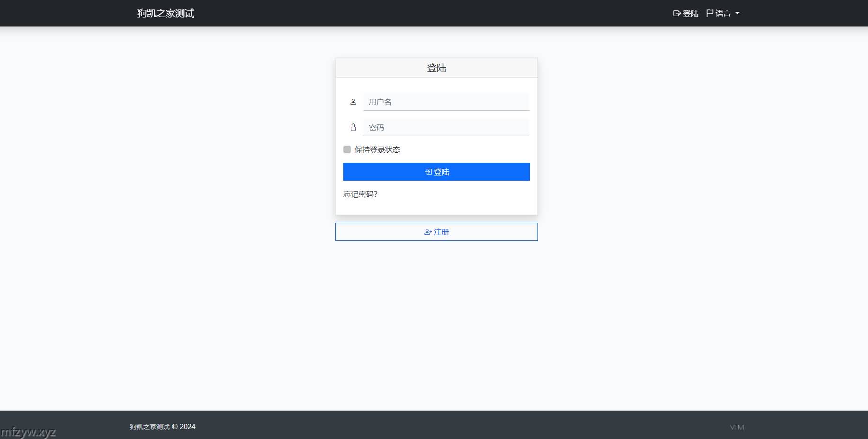Open the 忘记密码? link

click(x=360, y=194)
